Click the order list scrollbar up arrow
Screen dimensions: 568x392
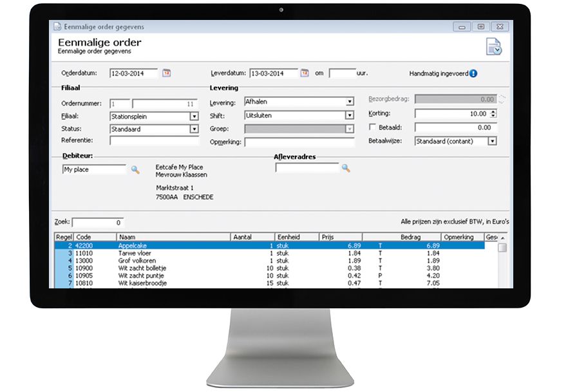(502, 238)
